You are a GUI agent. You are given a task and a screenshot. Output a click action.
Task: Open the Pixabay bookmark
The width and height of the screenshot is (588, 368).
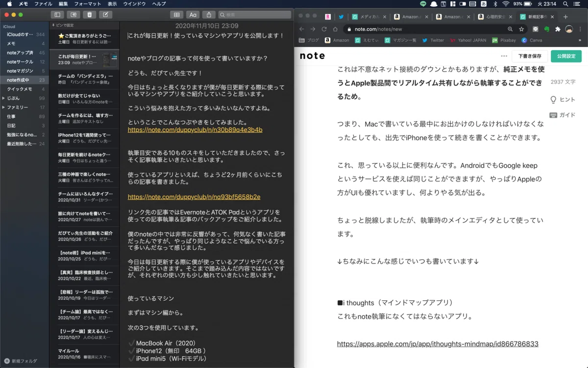(504, 40)
